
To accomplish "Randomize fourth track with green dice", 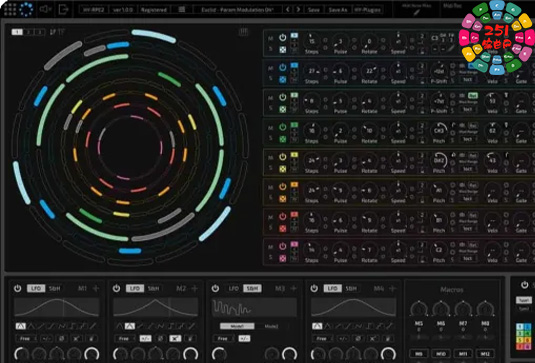I will [283, 139].
